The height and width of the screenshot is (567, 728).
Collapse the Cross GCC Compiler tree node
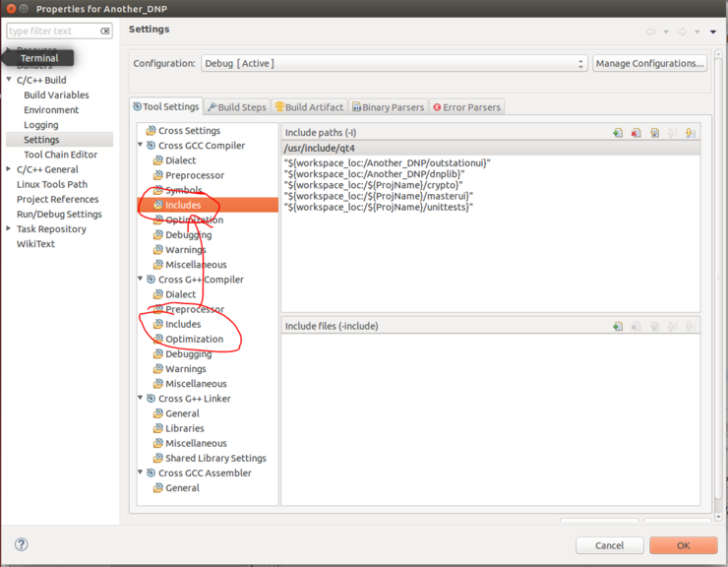[141, 146]
